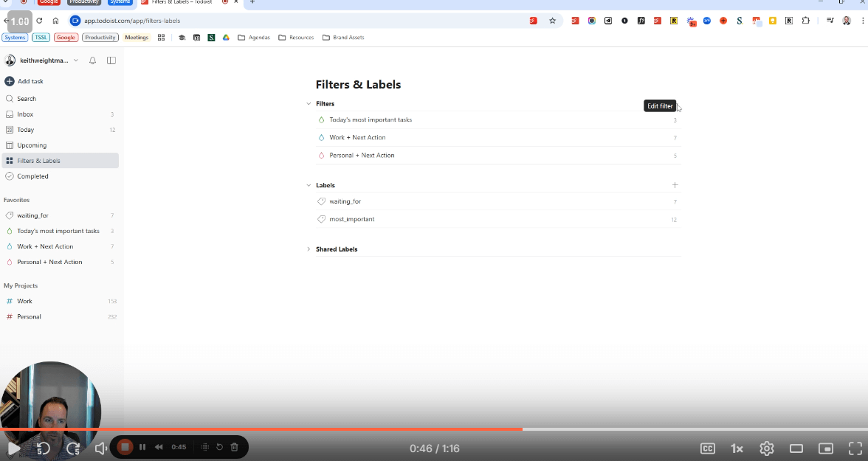This screenshot has height=461, width=868.
Task: Play the video
Action: [x=13, y=448]
